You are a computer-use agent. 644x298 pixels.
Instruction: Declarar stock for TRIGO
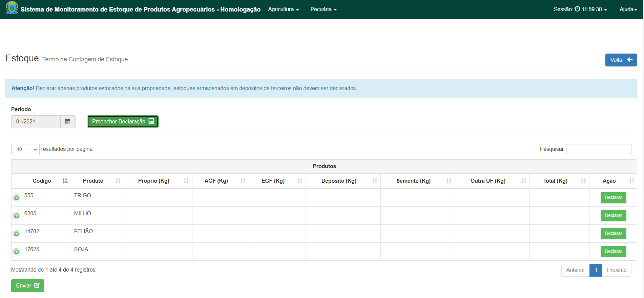pos(613,198)
